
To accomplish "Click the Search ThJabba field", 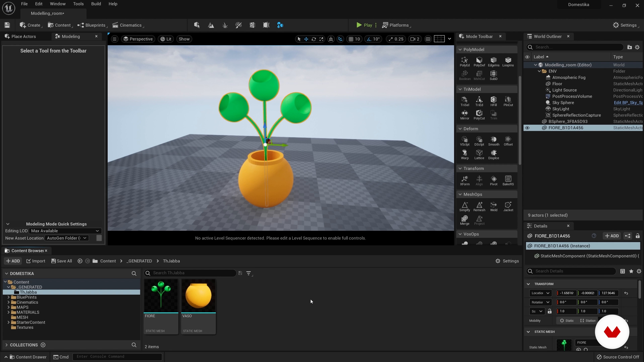I will point(190,273).
